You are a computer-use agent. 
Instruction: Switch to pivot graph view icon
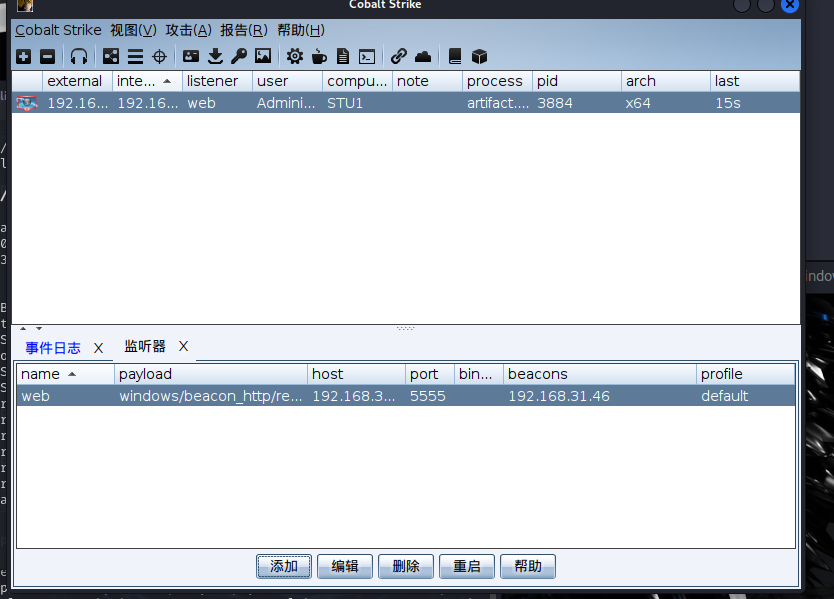111,56
